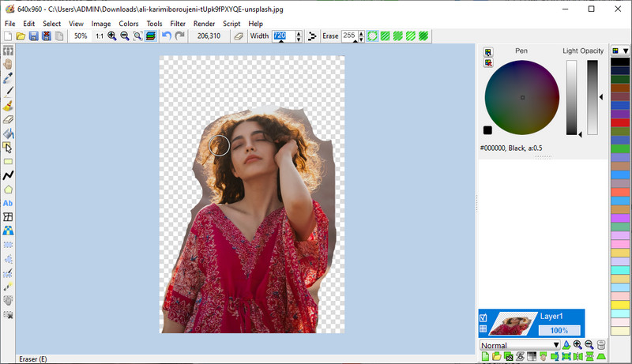
Task: Open the Filter menu
Action: [x=178, y=24]
